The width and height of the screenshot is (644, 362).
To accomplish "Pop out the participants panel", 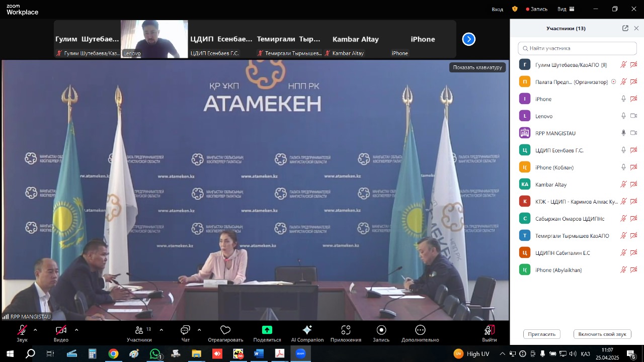I will point(625,28).
